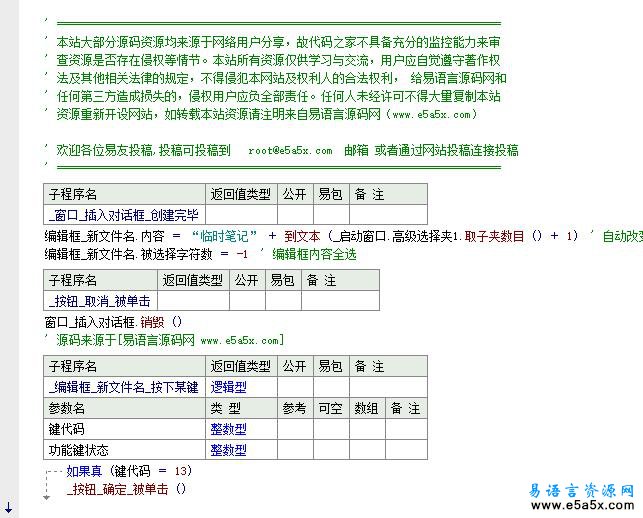Click the _按钮_确定_被单击 () call line
The height and width of the screenshot is (518, 643).
click(x=126, y=489)
